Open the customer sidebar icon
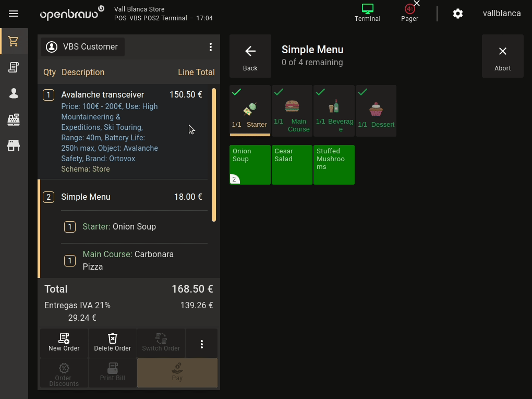The width and height of the screenshot is (532, 399). point(14,93)
